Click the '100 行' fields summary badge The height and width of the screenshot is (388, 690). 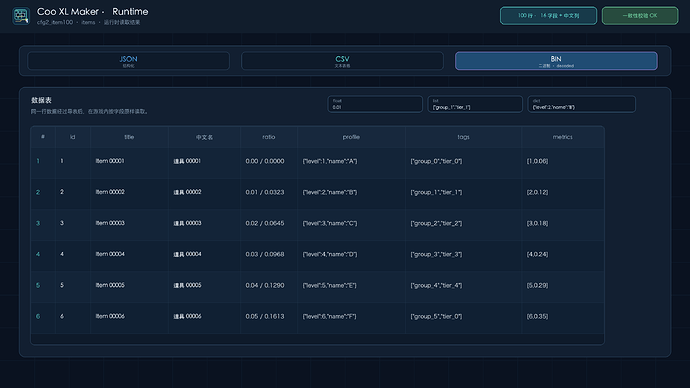[x=548, y=15]
